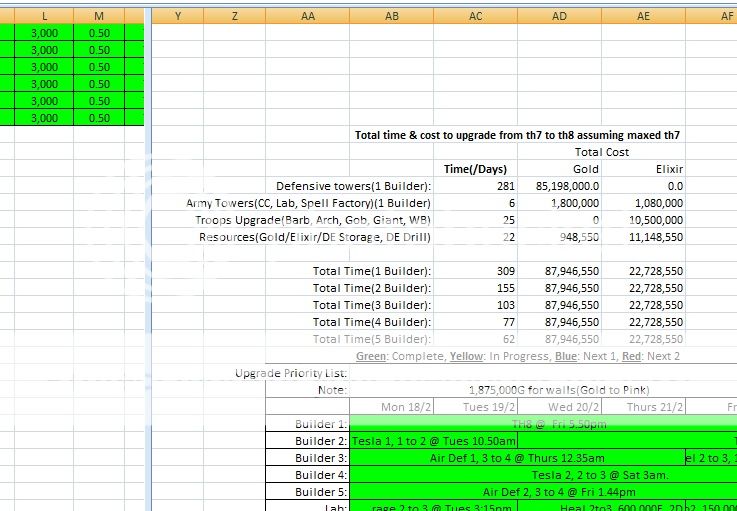Select column L header
This screenshot has width=737, height=511.
pos(47,16)
